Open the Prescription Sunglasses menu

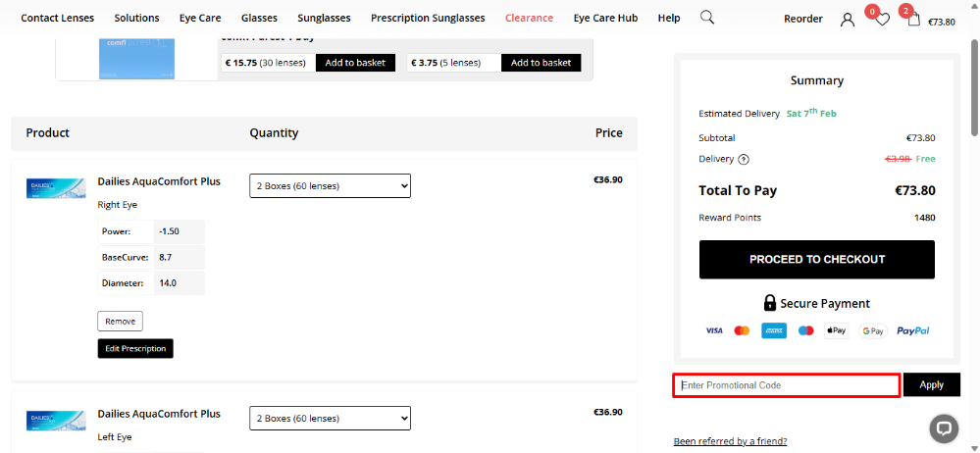click(428, 18)
